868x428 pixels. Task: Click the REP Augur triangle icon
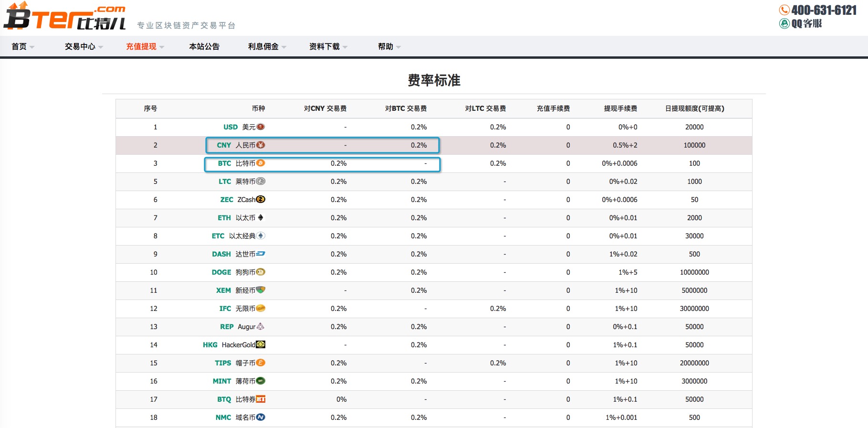pos(261,326)
